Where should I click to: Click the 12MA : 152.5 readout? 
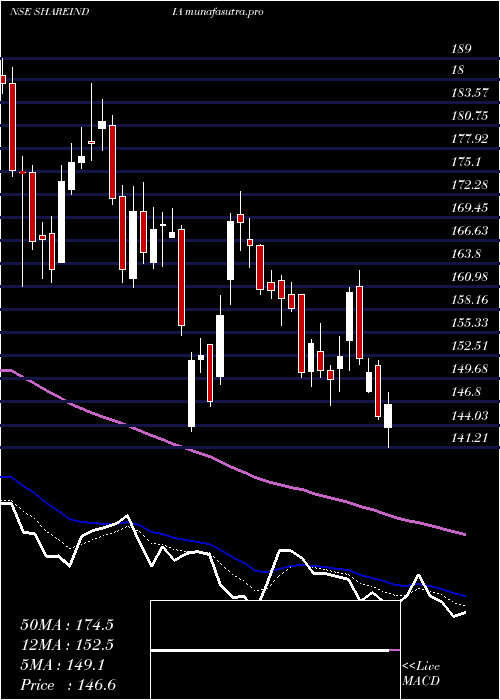67,645
